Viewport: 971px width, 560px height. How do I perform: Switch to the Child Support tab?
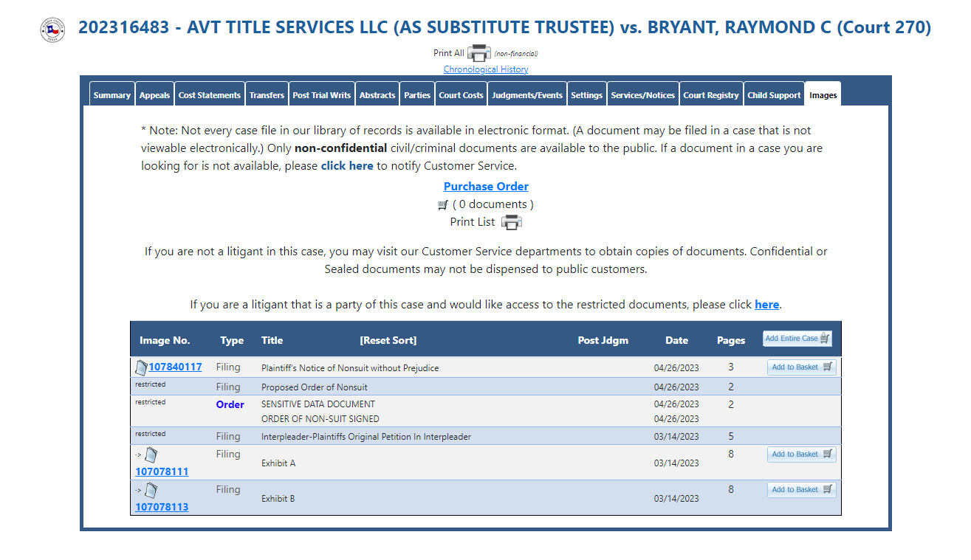point(774,94)
